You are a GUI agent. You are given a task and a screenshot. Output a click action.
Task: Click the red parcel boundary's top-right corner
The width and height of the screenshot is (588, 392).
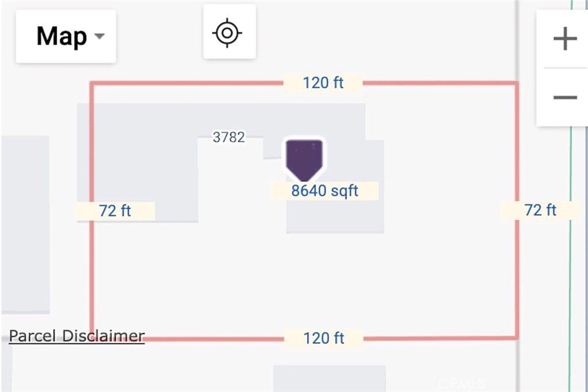(x=517, y=84)
